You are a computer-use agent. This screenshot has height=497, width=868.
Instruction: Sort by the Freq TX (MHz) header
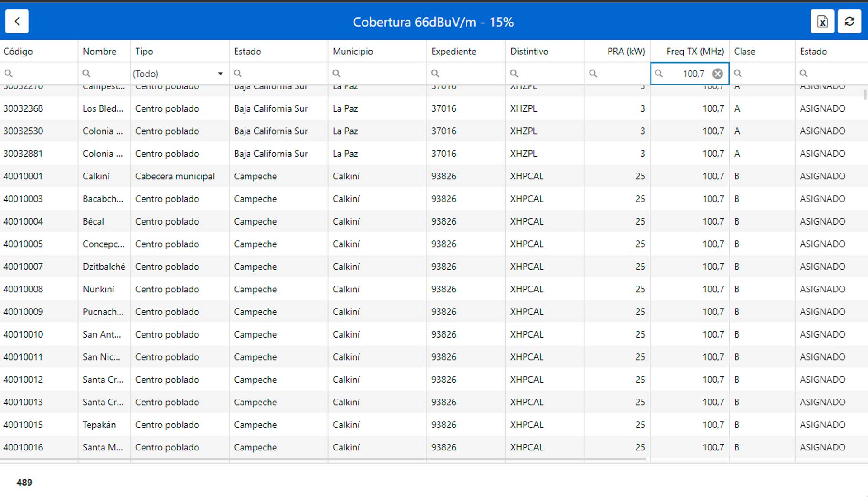pyautogui.click(x=690, y=51)
